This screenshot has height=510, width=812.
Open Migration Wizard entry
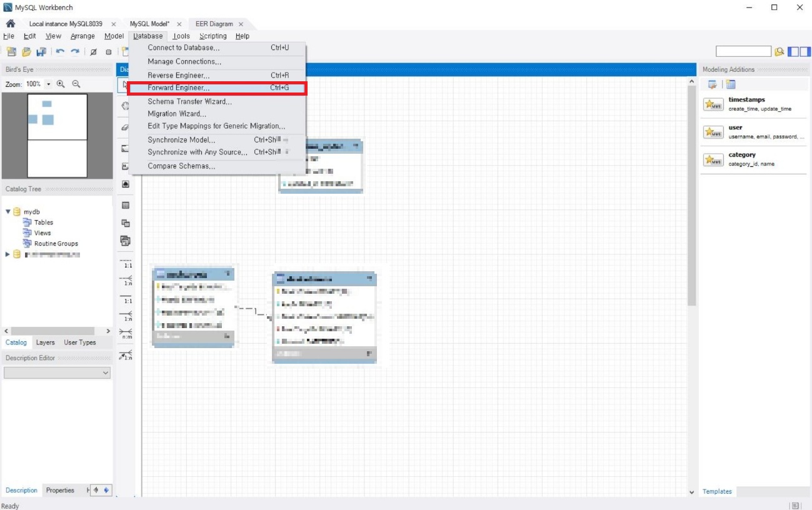click(x=217, y=114)
